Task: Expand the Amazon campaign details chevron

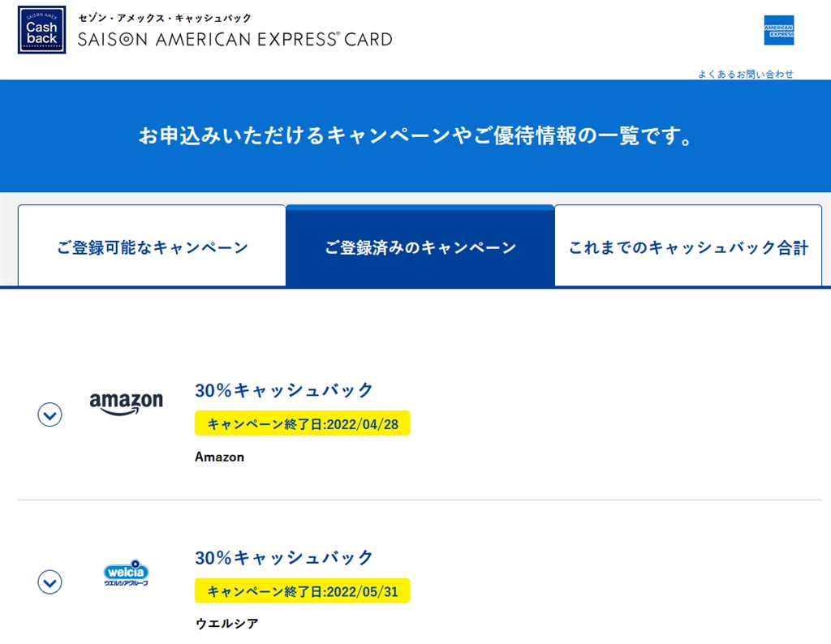Action: coord(50,415)
